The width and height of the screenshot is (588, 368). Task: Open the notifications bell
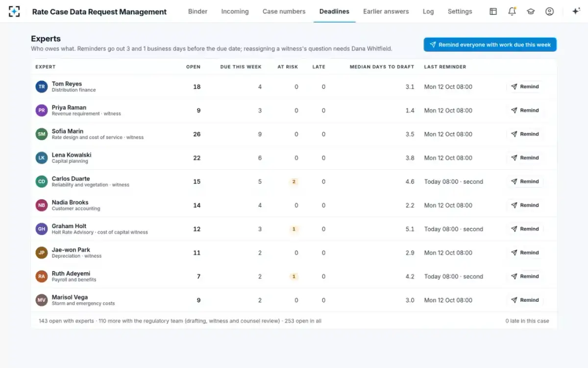512,11
